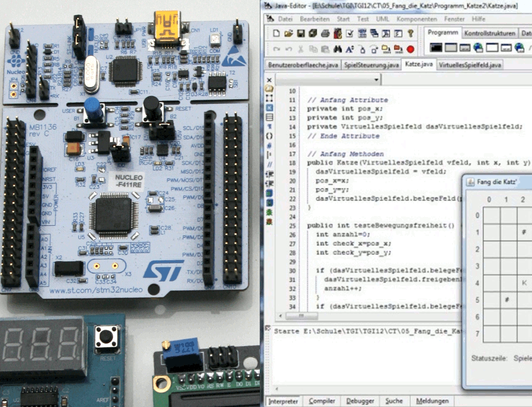The height and width of the screenshot is (407, 532).
Task: Click the paragraph mark icon in sidebar
Action: pos(269,126)
